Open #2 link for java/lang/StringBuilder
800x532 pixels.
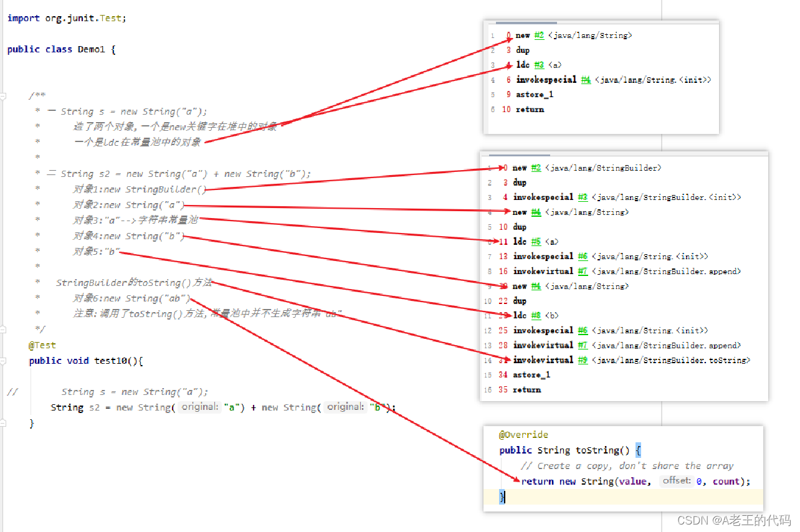536,168
